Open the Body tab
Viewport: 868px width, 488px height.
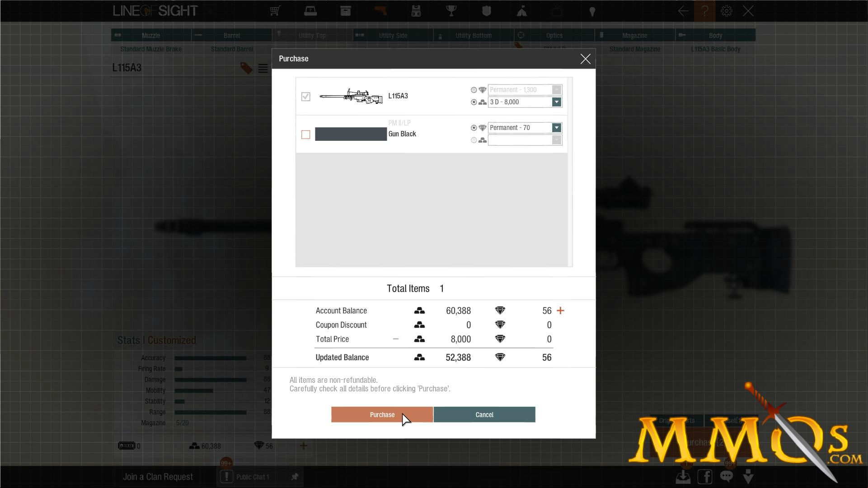[715, 35]
